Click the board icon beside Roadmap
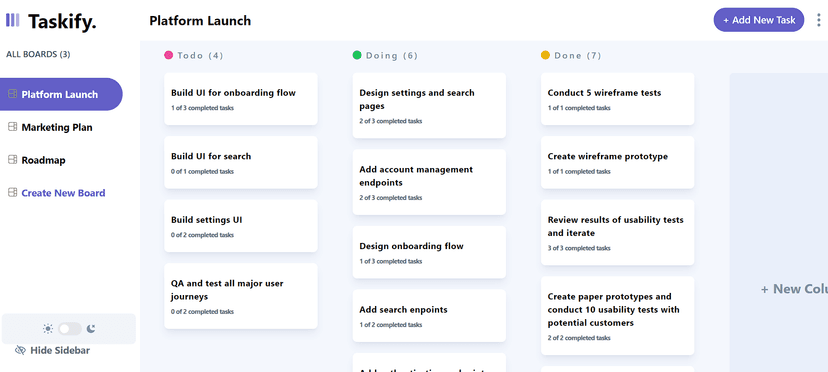This screenshot has width=828, height=372. 12,160
